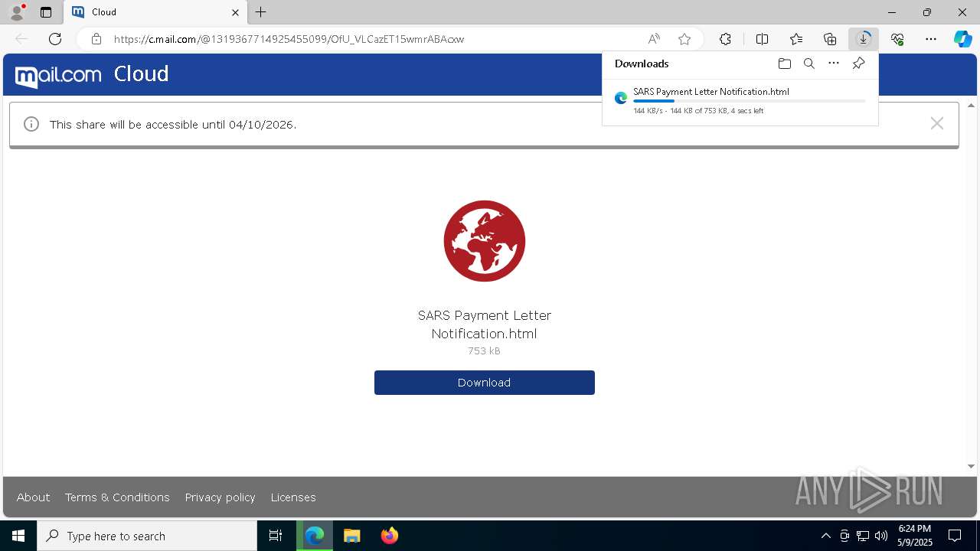Show hidden system tray icons
The height and width of the screenshot is (551, 980).
[x=825, y=536]
